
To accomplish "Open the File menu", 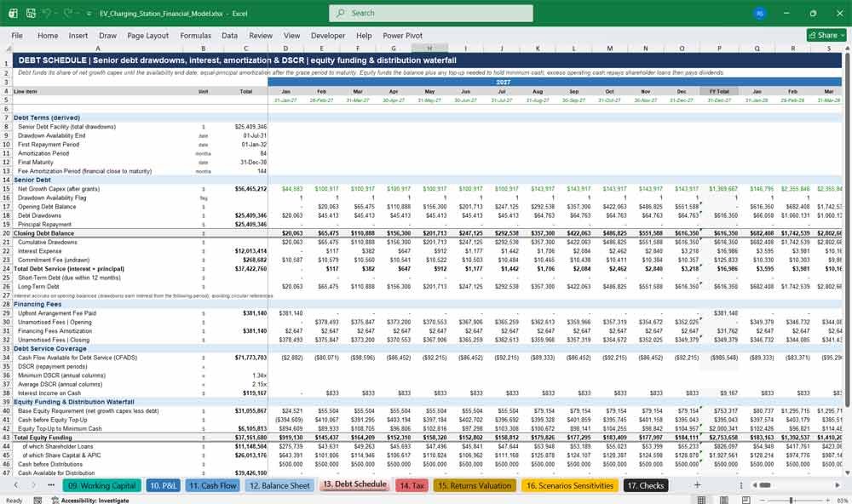I will pyautogui.click(x=17, y=35).
